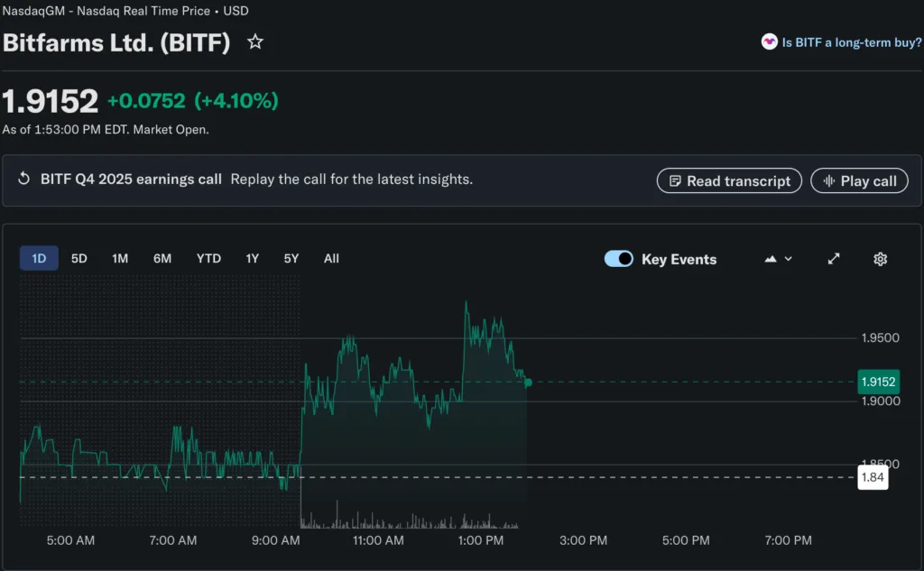Screen dimensions: 924x571
Task: Toggle Key Events off
Action: coord(618,258)
